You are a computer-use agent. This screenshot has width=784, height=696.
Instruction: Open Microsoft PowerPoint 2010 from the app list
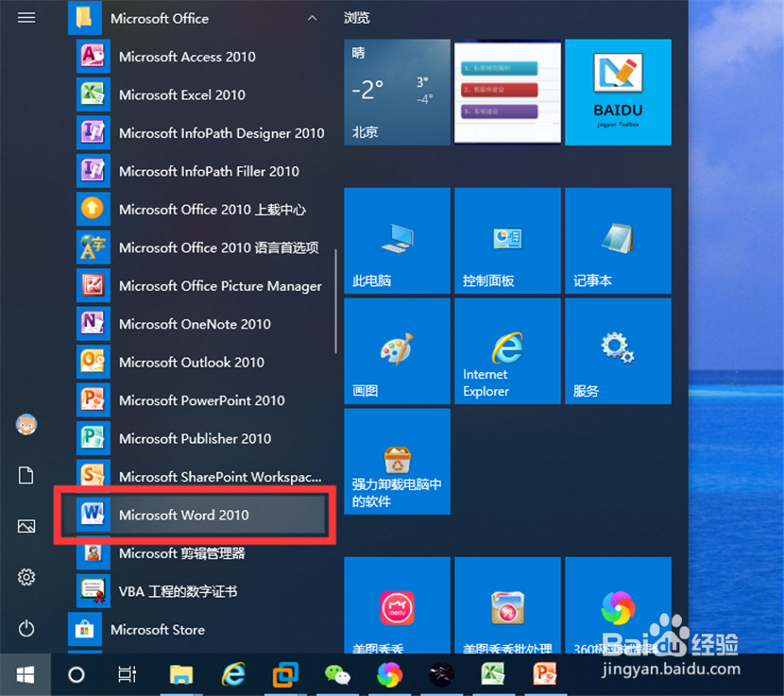tap(200, 400)
